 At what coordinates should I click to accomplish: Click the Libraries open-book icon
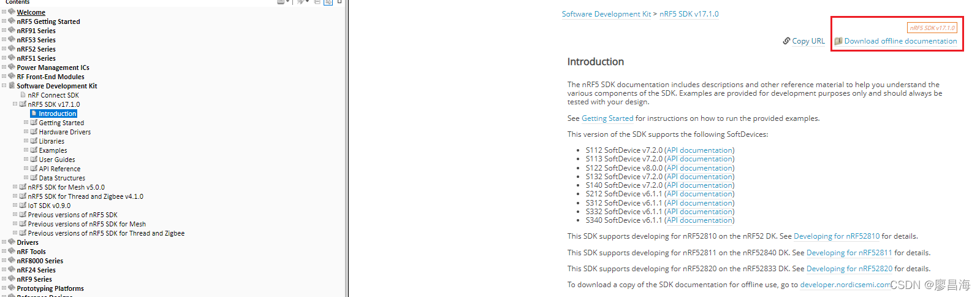(34, 141)
